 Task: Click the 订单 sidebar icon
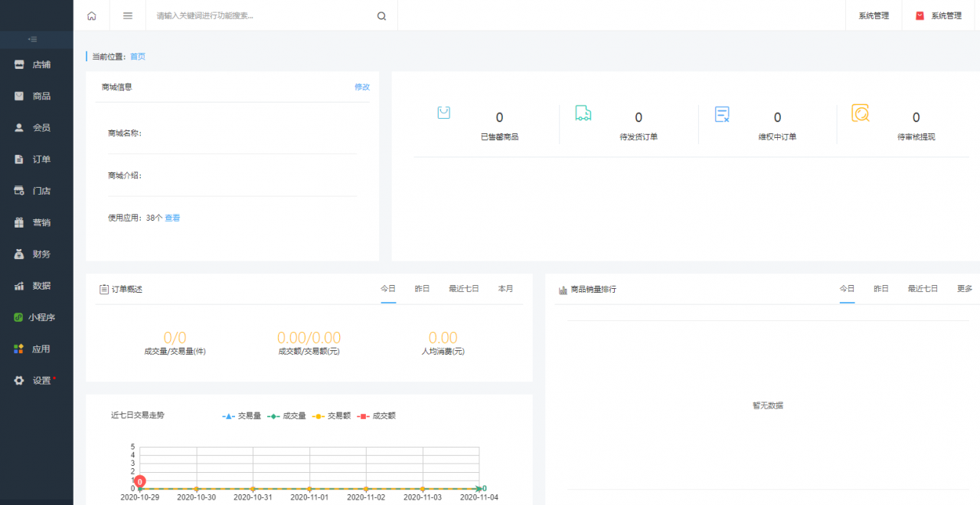tap(19, 159)
